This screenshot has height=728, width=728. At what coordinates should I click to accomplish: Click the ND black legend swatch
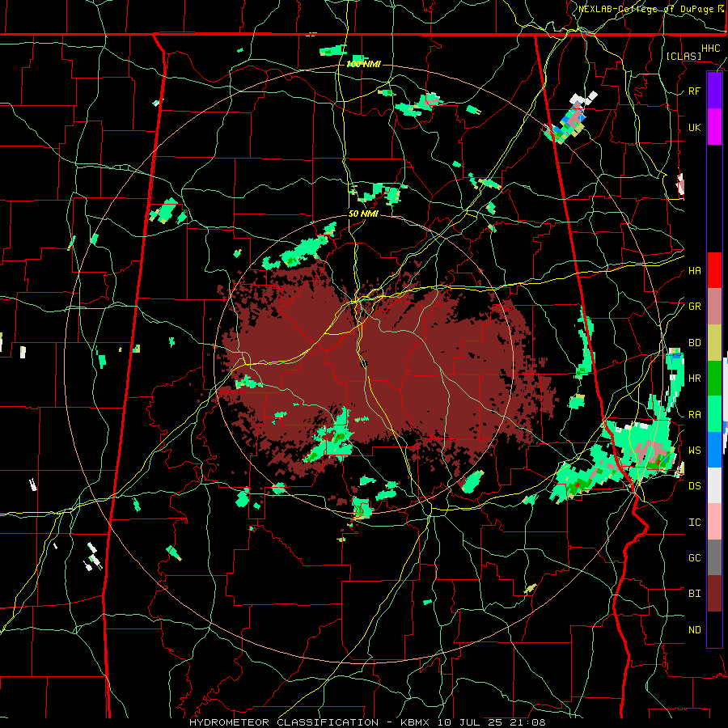714,629
